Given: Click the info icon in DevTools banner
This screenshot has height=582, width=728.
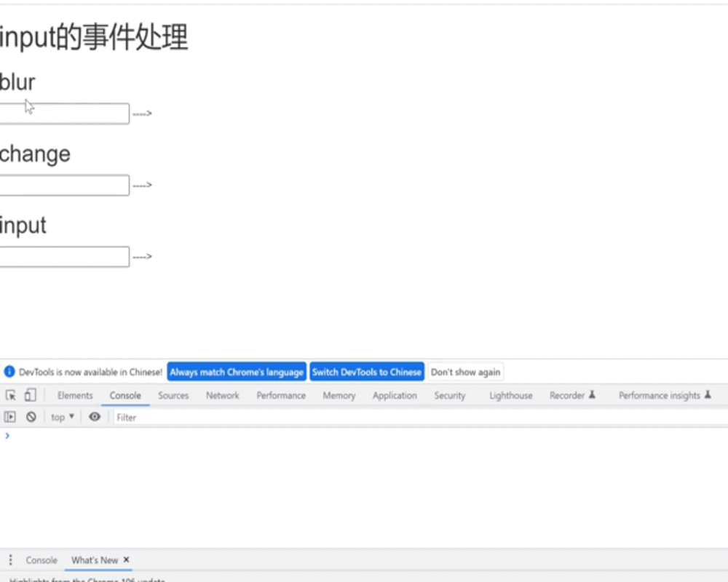Looking at the screenshot, I should point(9,372).
